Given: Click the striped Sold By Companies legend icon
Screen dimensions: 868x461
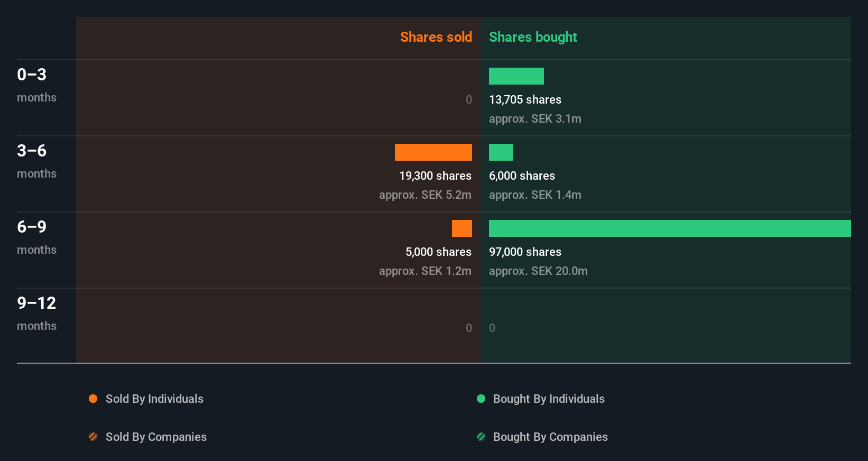Looking at the screenshot, I should pos(93,437).
